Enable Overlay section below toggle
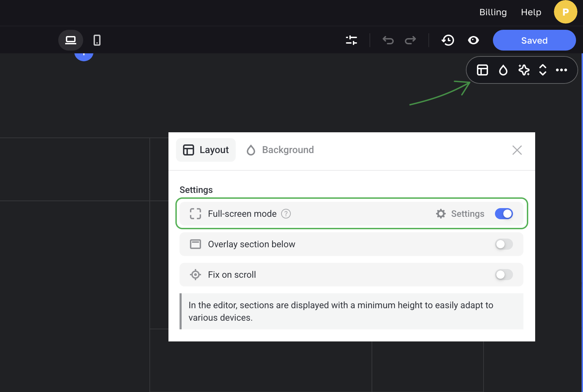The image size is (583, 392). click(x=504, y=244)
